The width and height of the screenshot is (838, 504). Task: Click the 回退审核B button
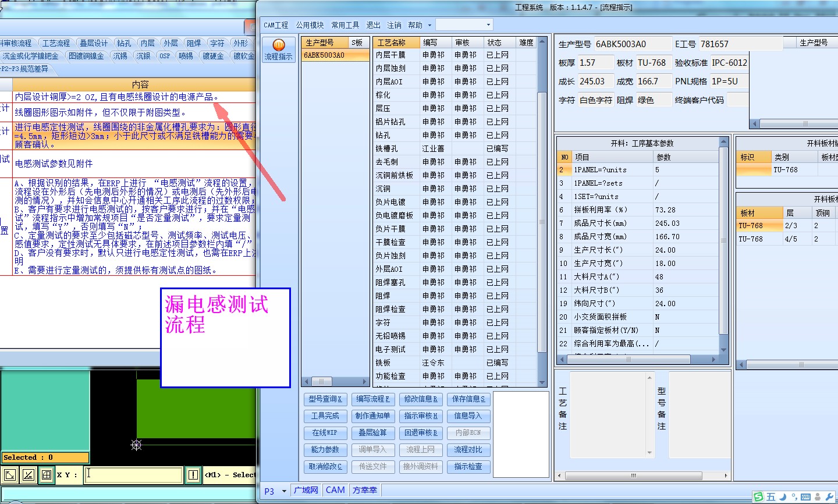tap(421, 432)
